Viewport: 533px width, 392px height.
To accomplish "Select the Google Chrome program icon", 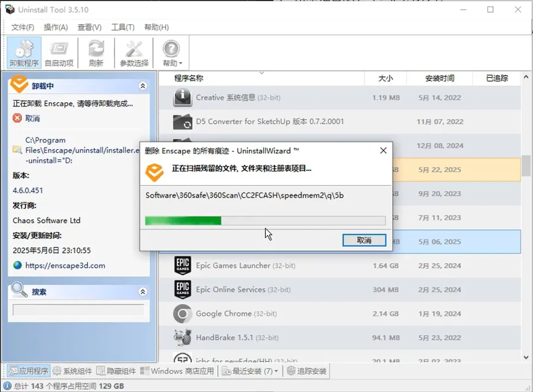I will [183, 314].
